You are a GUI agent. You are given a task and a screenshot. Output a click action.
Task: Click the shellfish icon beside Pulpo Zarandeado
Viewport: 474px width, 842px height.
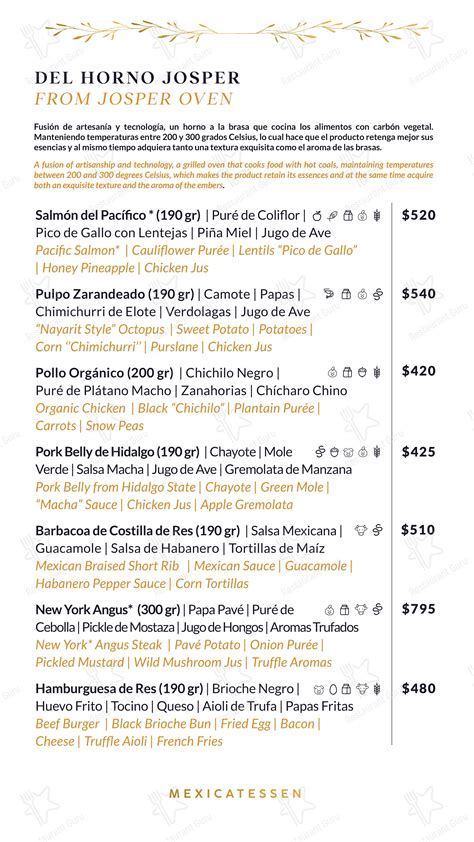329,294
